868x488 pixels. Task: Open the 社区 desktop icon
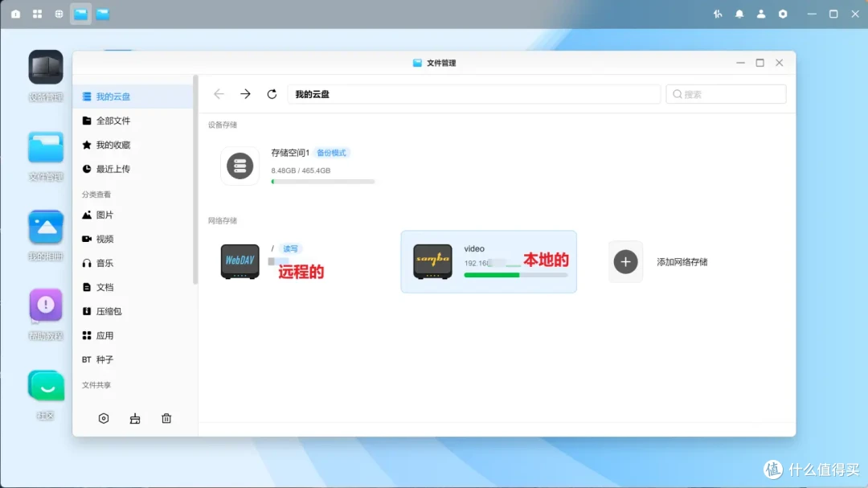click(x=46, y=386)
